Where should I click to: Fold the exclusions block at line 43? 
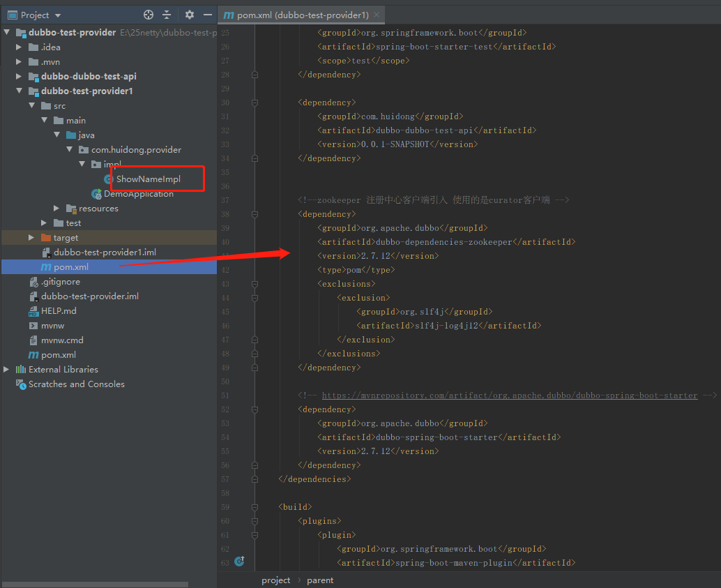click(x=255, y=284)
